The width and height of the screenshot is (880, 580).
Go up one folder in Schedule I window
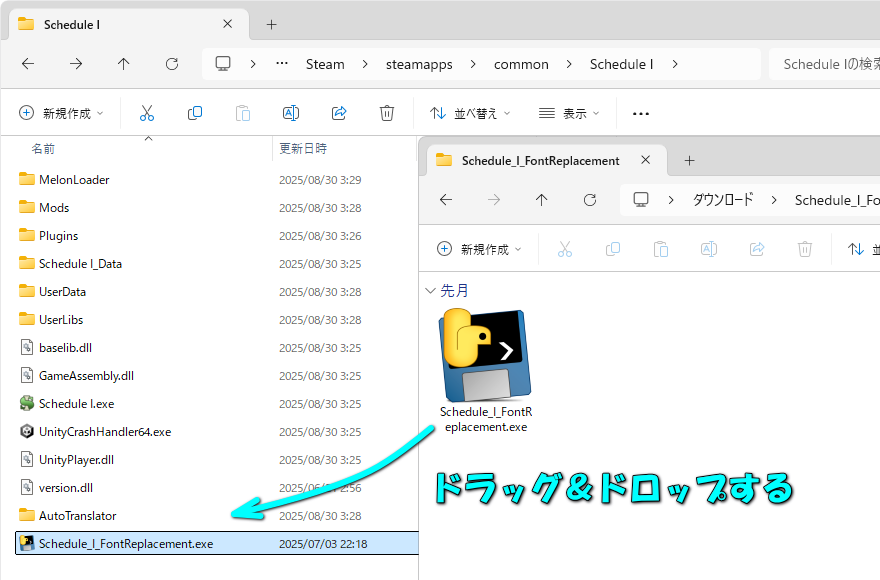(x=123, y=64)
